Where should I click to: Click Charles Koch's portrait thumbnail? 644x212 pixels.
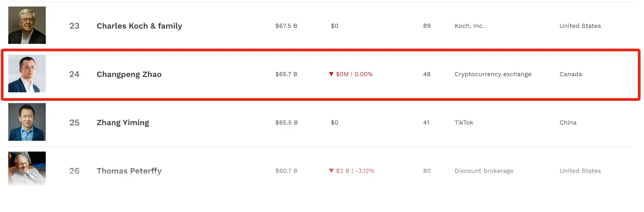click(x=27, y=25)
